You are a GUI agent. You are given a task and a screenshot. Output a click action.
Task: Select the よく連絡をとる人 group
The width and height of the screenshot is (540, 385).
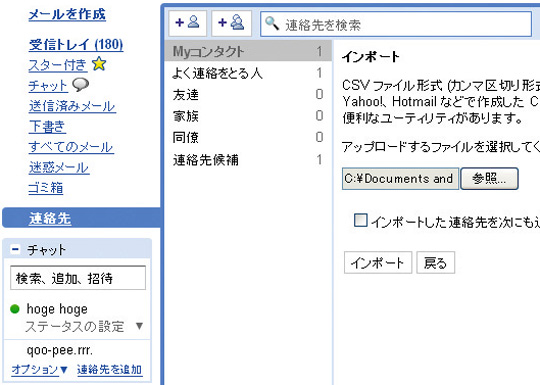pos(248,73)
